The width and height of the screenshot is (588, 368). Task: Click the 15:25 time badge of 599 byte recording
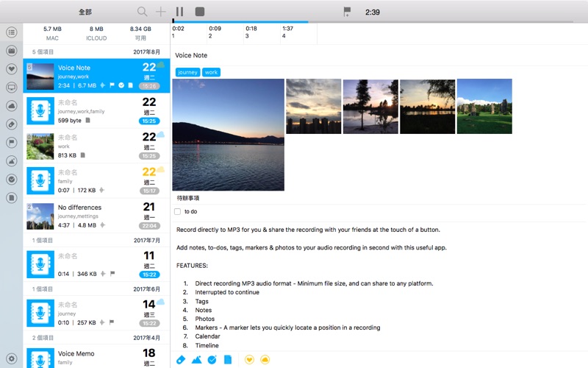[x=149, y=121]
